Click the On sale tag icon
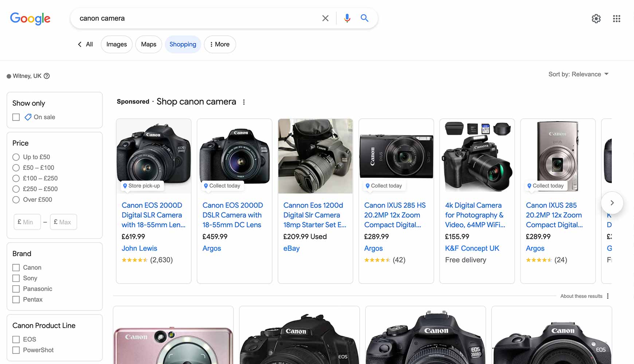Image resolution: width=634 pixels, height=364 pixels. 28,117
